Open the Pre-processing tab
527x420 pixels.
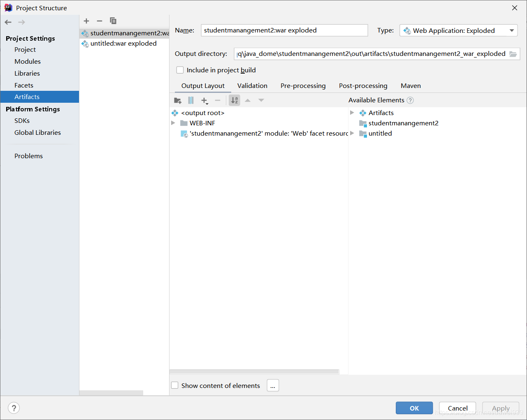(x=303, y=86)
